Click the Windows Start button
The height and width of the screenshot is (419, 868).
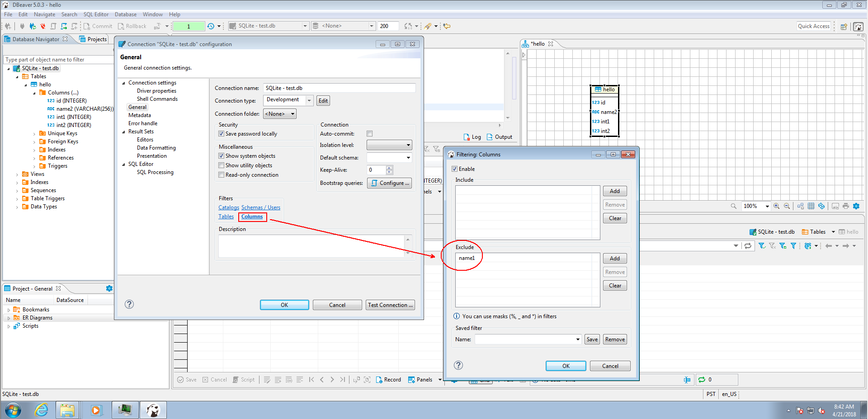[13, 411]
